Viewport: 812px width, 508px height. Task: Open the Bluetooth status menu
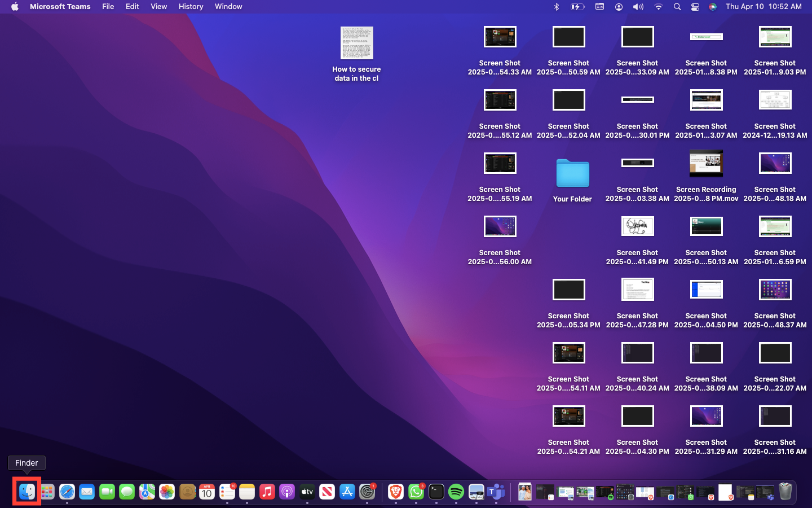tap(556, 7)
